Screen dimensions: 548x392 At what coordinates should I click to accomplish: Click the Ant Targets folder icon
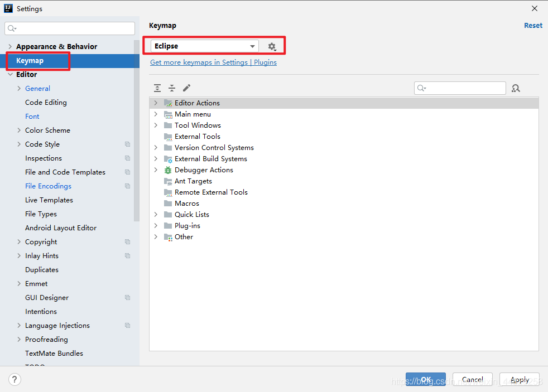point(168,181)
